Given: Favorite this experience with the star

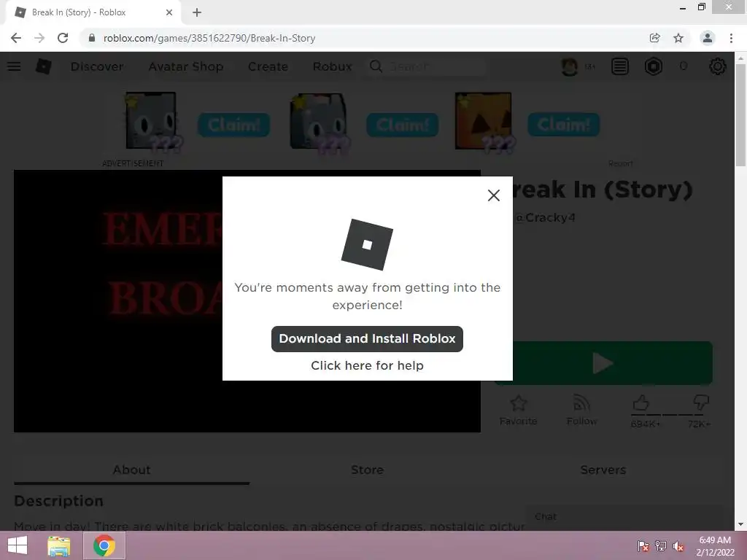Looking at the screenshot, I should [x=519, y=410].
